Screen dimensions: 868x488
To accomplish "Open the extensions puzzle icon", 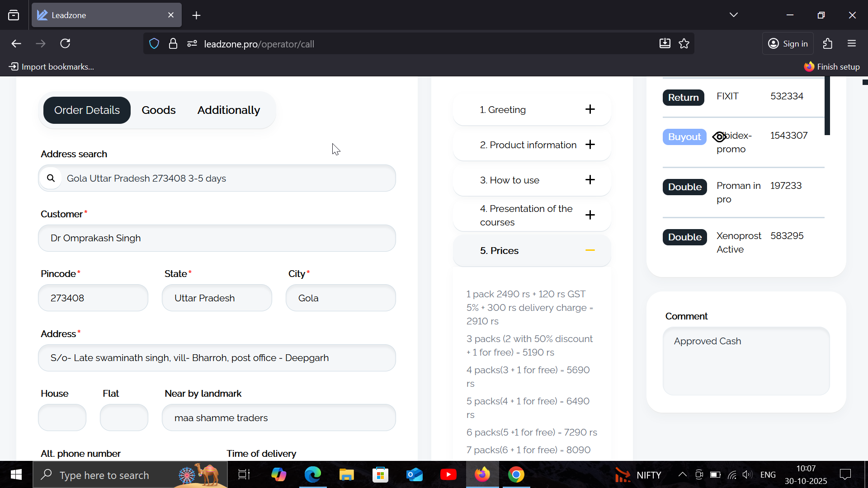I will 827,44.
